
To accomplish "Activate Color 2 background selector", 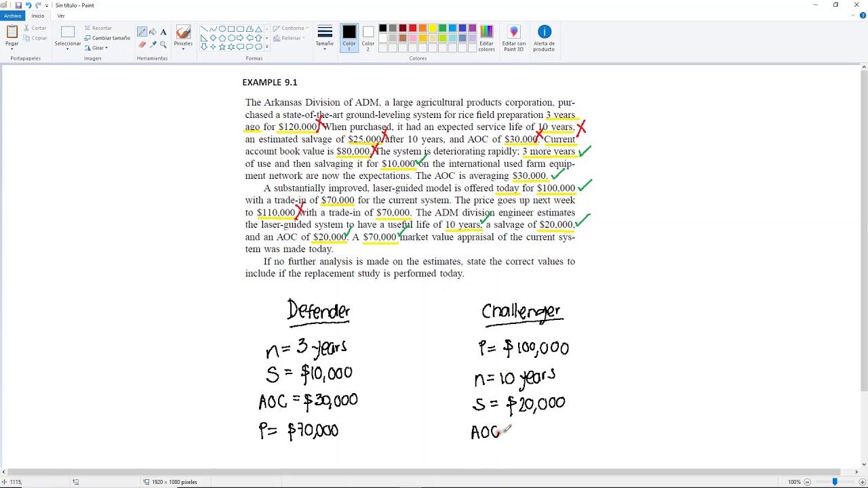I will 368,38.
